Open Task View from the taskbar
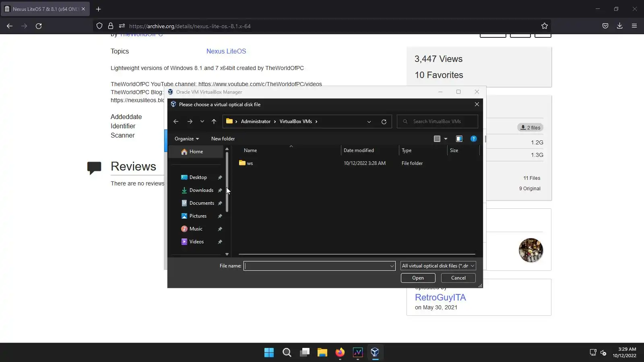Viewport: 644px width, 362px height. [305, 353]
